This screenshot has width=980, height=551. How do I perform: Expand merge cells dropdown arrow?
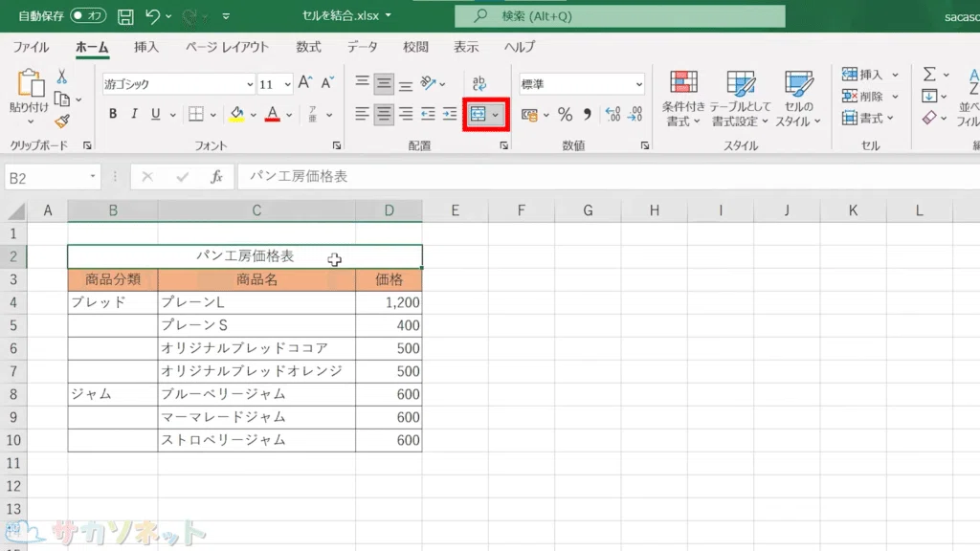click(495, 115)
